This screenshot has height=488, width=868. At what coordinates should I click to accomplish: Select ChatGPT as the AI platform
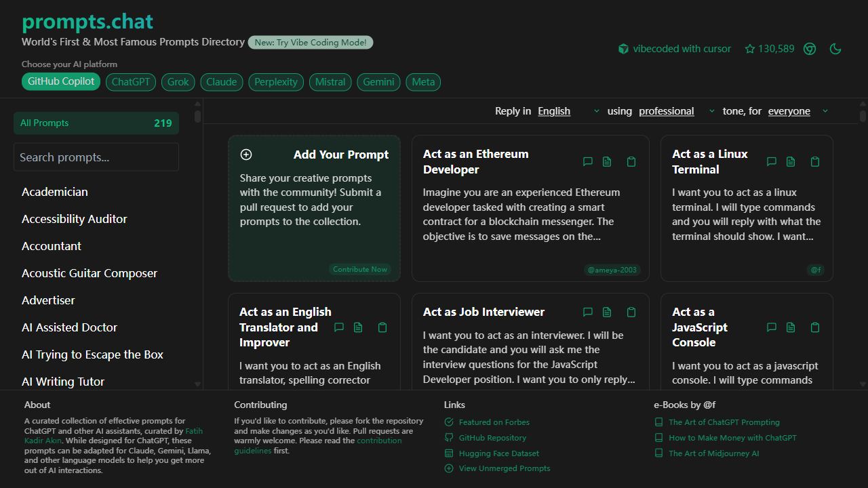click(131, 82)
